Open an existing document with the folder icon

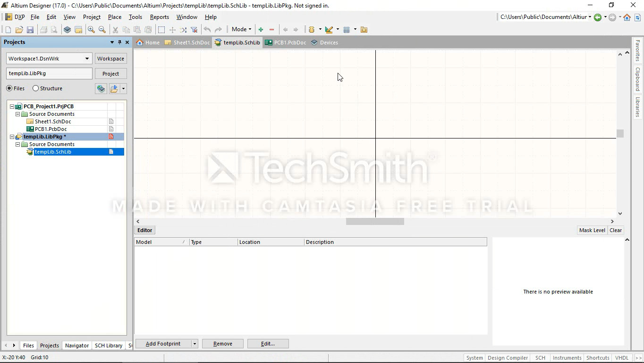click(x=19, y=30)
